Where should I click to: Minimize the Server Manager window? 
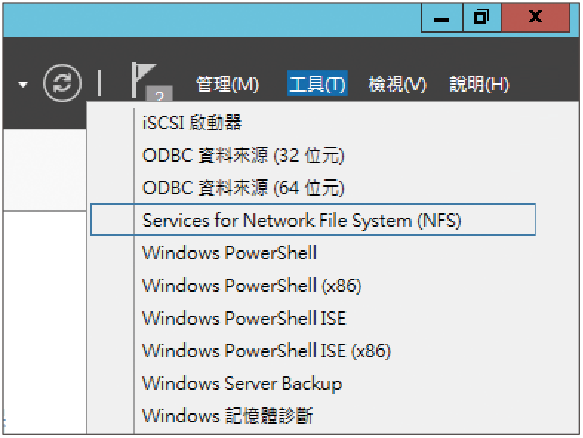coord(442,17)
